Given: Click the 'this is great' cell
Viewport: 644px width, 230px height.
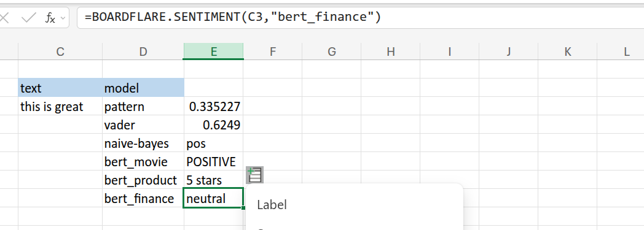Looking at the screenshot, I should (60, 107).
